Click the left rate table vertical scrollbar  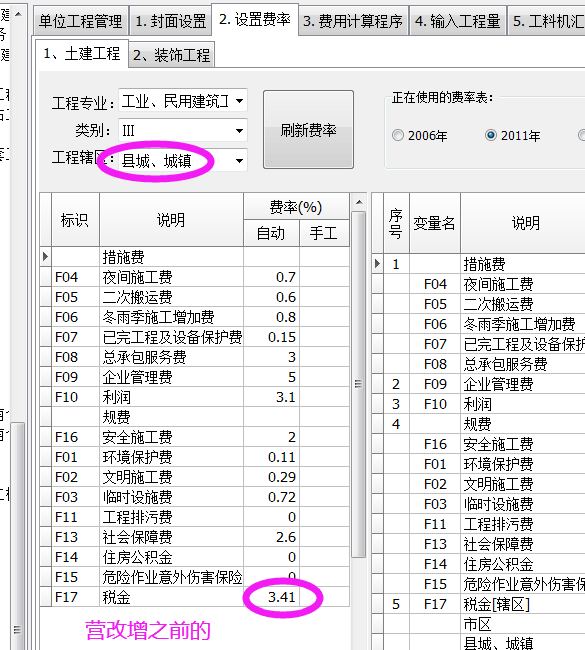(359, 383)
